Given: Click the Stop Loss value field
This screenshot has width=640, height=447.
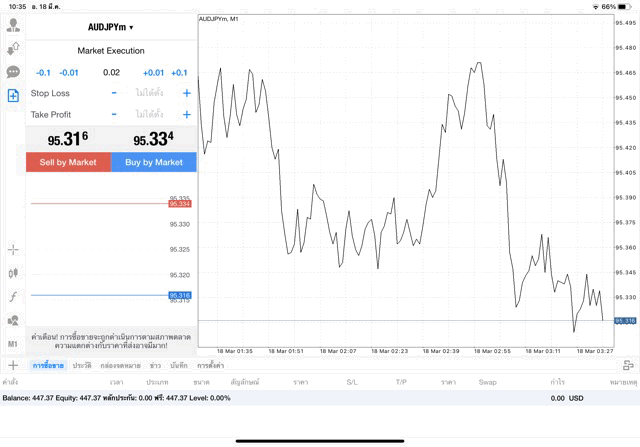Looking at the screenshot, I should tap(150, 93).
